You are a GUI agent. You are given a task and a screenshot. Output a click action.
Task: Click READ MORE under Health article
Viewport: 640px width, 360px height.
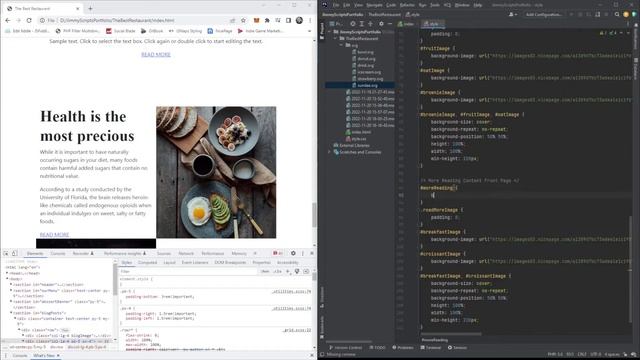54,234
